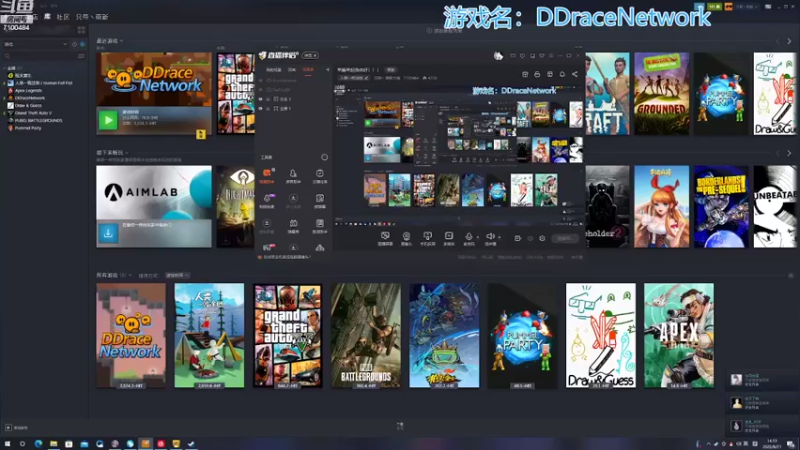Open microphone options arrow in streaming app

click(478, 237)
